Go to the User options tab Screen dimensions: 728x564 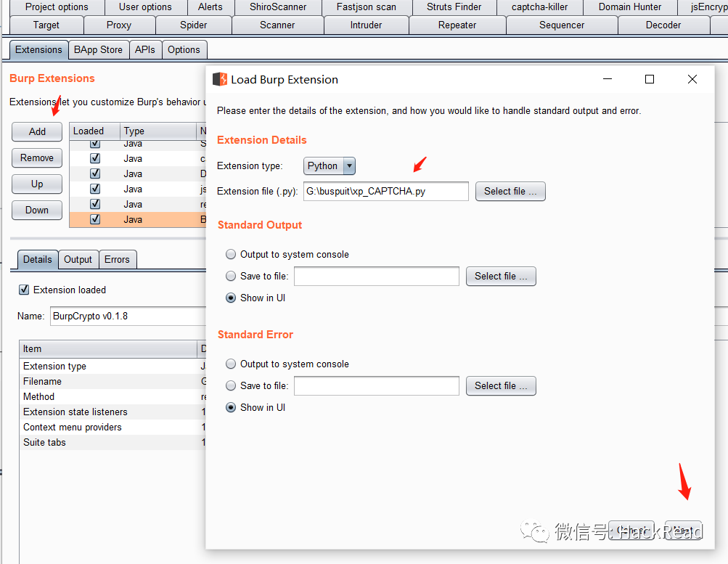pos(145,7)
